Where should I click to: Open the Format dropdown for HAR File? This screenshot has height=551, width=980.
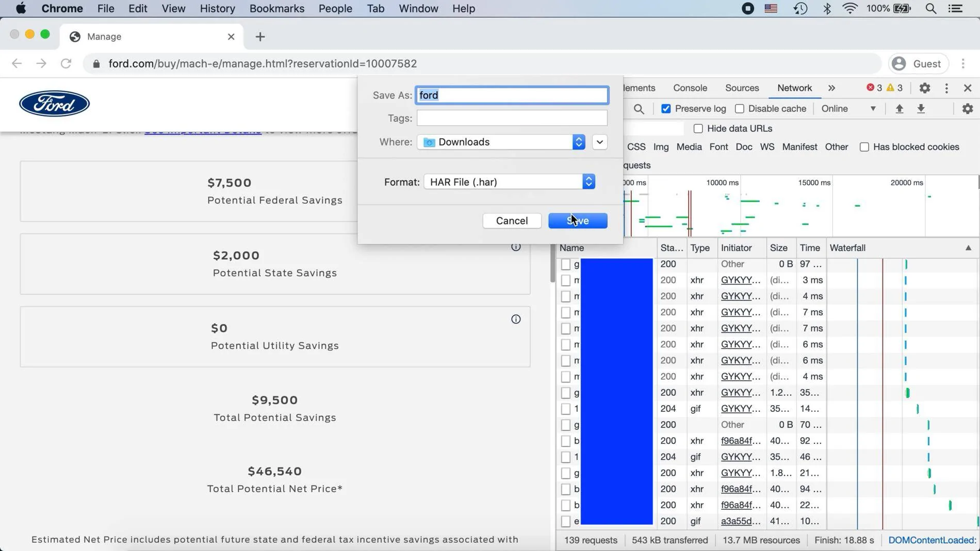pos(510,182)
